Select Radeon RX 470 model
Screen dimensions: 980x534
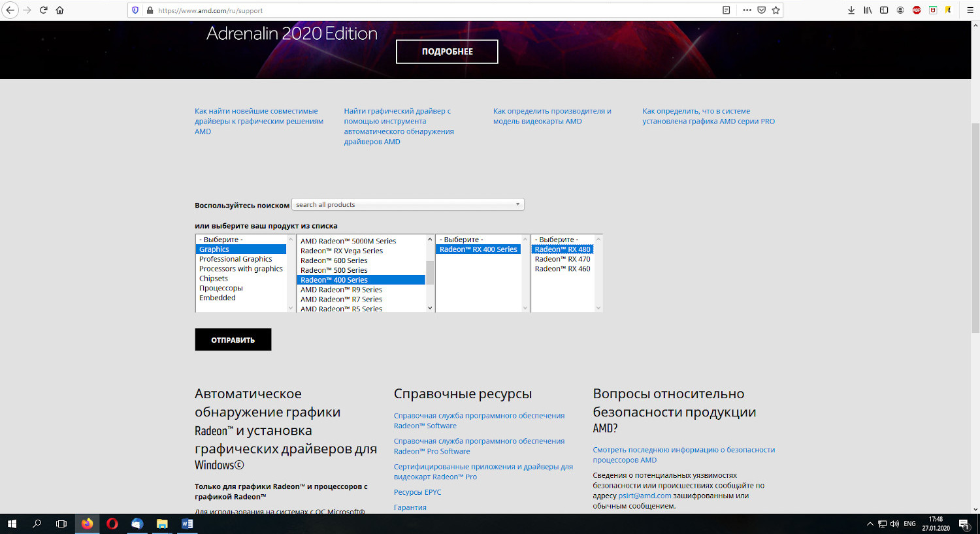(x=563, y=259)
